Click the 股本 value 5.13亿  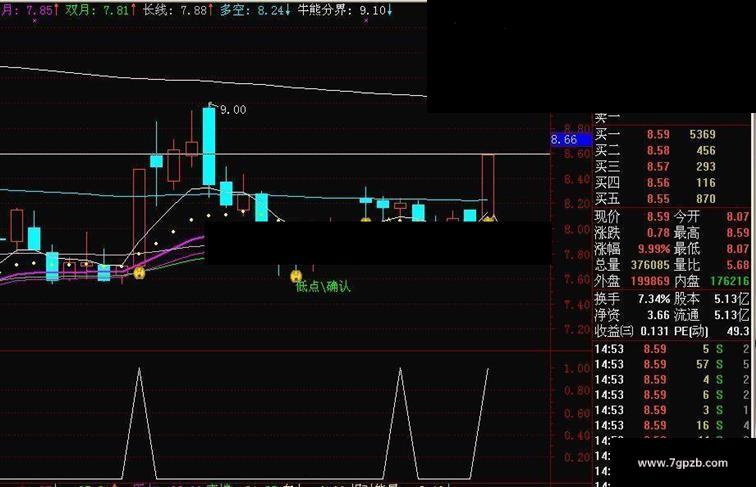(x=731, y=299)
